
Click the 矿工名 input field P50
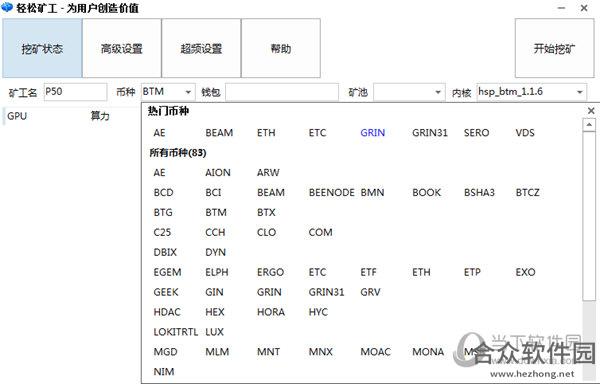pos(75,92)
